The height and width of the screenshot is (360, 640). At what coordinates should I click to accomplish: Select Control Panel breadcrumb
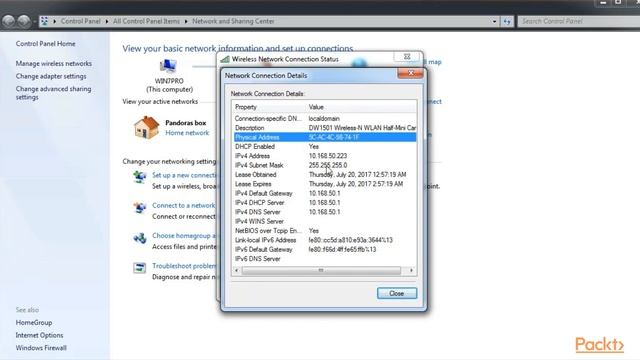coord(80,21)
